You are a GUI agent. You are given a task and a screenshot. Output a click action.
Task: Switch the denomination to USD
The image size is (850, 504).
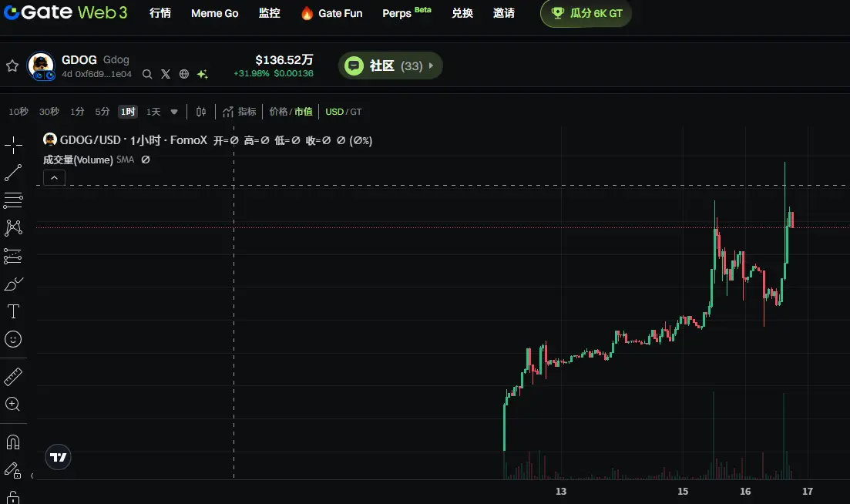334,112
